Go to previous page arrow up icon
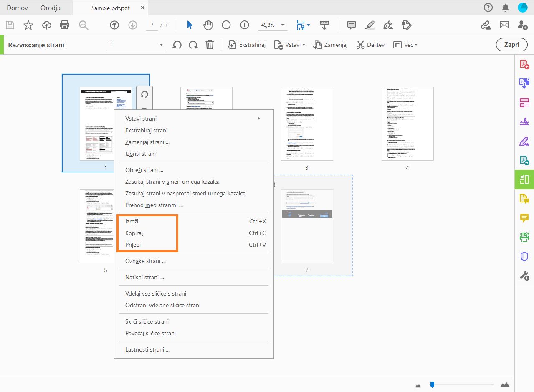 (x=114, y=25)
